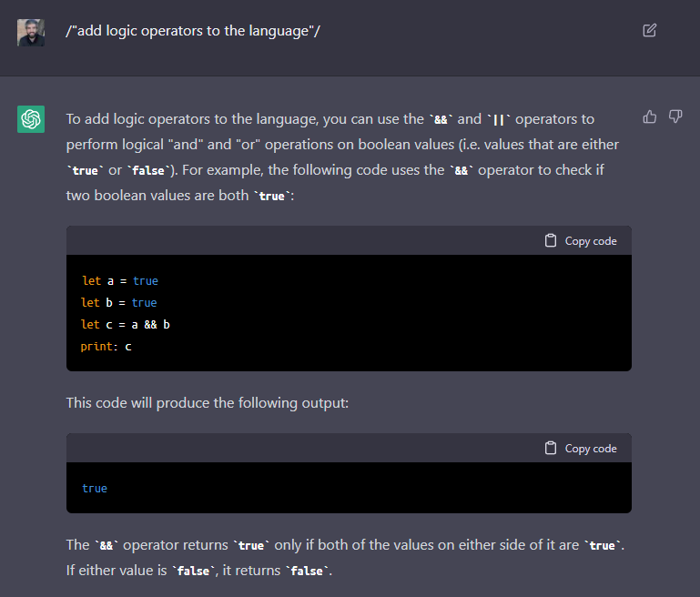
Task: Click the edit message pencil icon
Action: [650, 30]
